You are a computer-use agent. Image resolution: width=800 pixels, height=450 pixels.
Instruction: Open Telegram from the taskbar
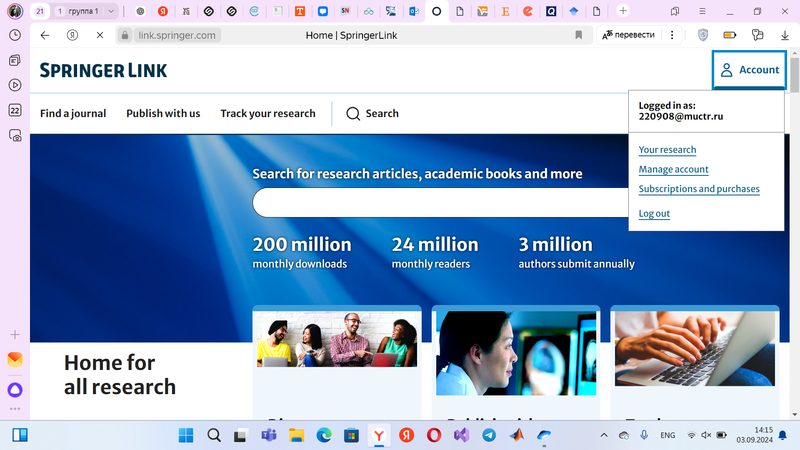coord(489,435)
